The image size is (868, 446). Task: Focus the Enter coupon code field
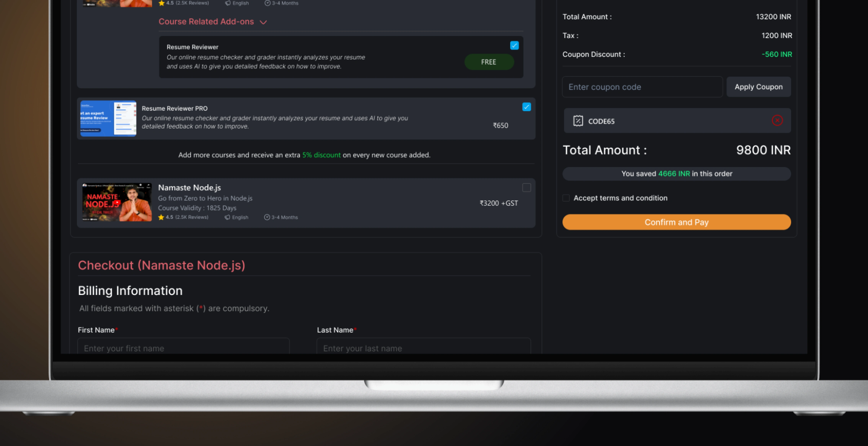coord(642,87)
